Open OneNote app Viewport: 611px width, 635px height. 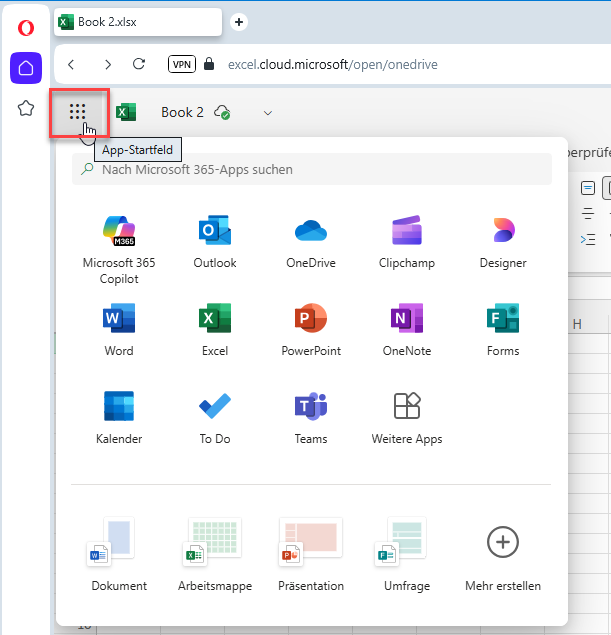point(407,330)
